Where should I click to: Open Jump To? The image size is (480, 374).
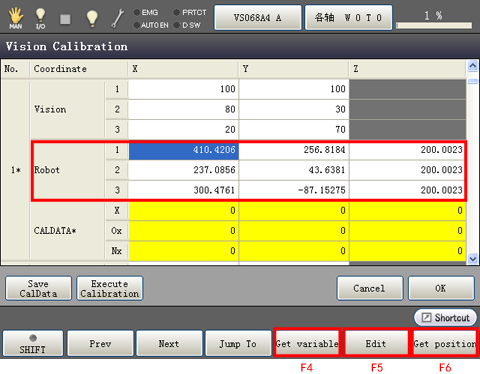coord(238,343)
